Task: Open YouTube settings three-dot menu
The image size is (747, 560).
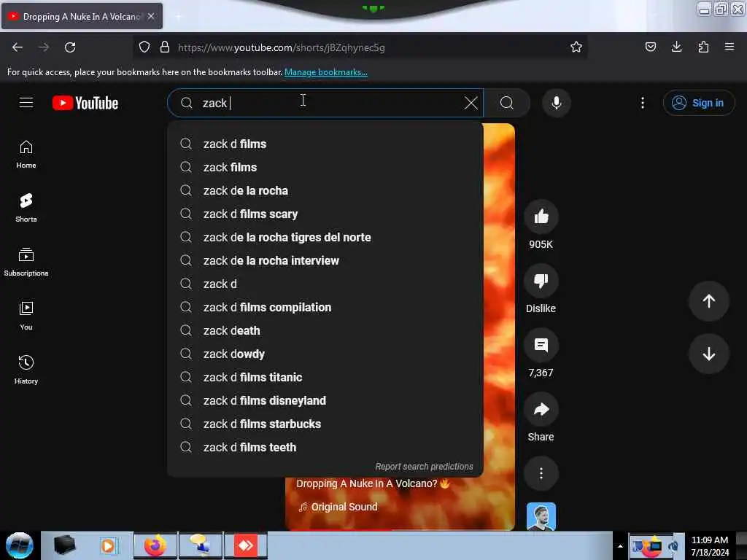Action: pos(642,103)
